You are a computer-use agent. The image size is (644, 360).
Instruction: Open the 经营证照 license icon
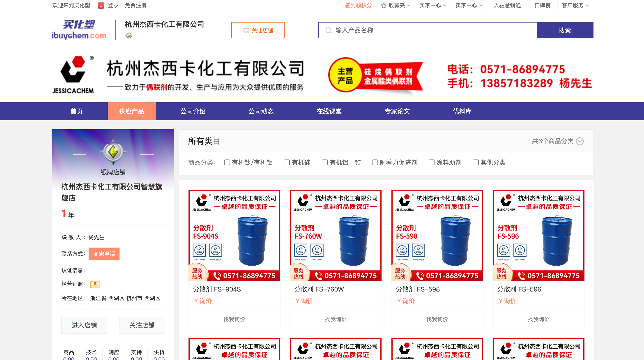[95, 284]
